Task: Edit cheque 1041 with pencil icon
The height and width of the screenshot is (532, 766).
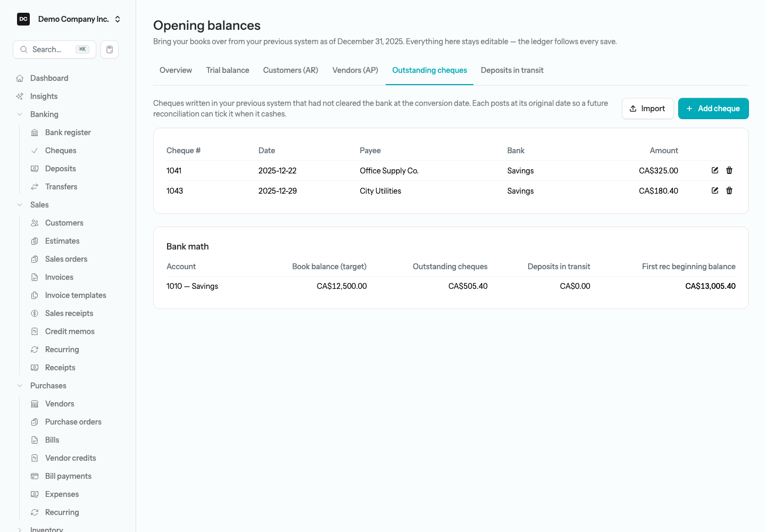Action: [x=715, y=170]
